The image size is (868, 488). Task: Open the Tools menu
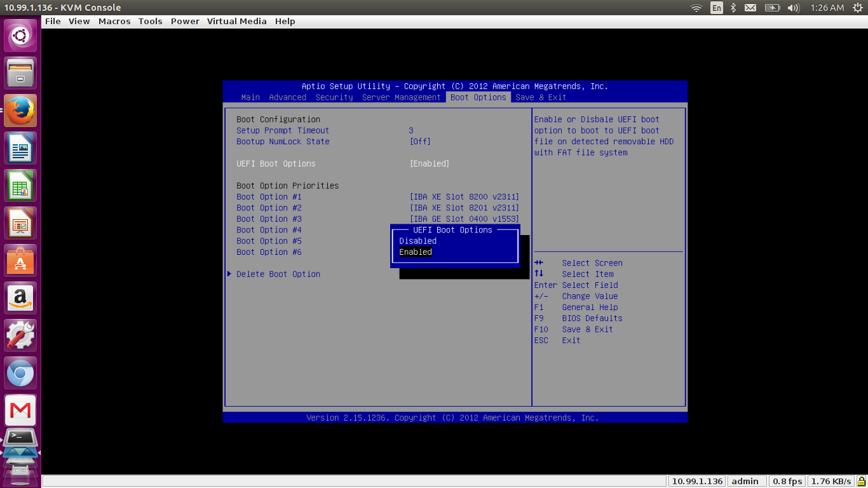(x=151, y=21)
